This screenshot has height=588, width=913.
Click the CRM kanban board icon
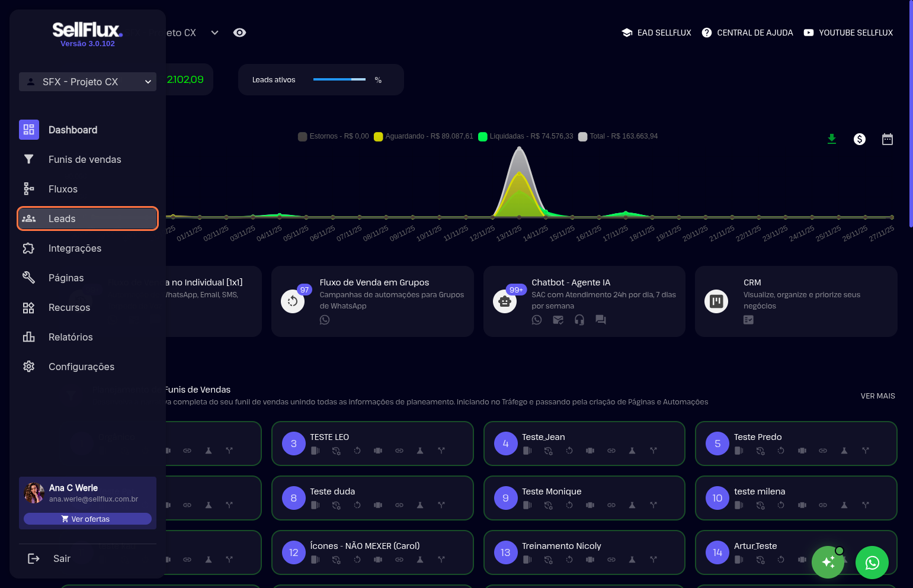coord(716,301)
